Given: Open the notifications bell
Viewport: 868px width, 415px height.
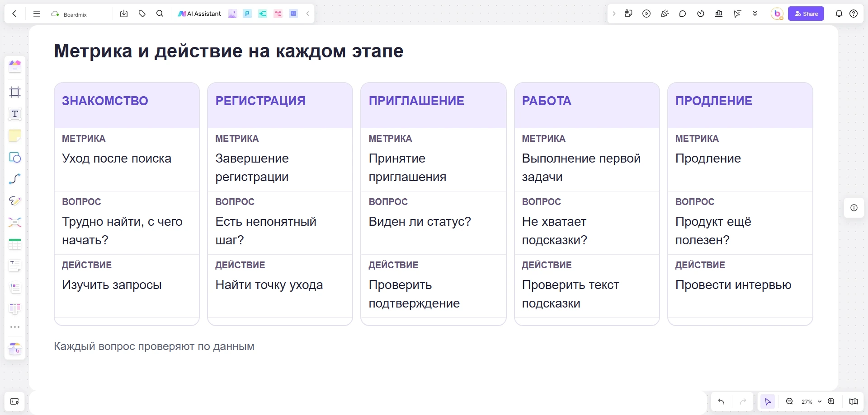Looking at the screenshot, I should click(839, 14).
